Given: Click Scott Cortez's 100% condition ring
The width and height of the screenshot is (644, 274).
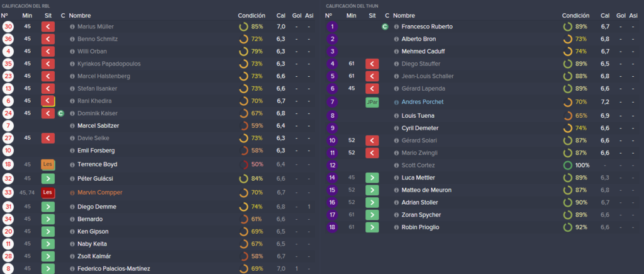Looking at the screenshot, I should pyautogui.click(x=568, y=166).
